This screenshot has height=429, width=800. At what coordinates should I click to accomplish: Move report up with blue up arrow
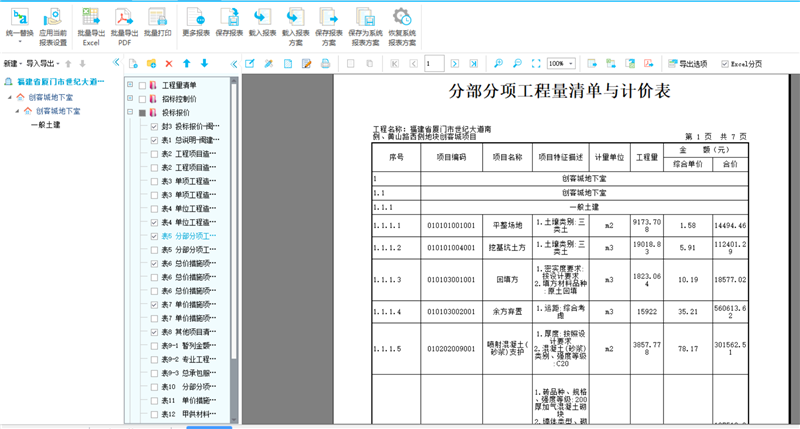[187, 63]
